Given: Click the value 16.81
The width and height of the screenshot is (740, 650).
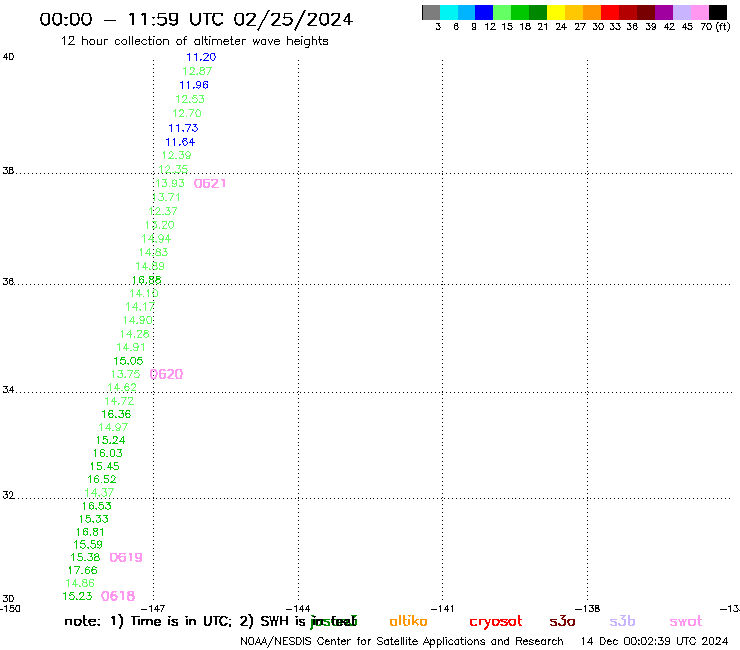Looking at the screenshot, I should coord(90,532).
